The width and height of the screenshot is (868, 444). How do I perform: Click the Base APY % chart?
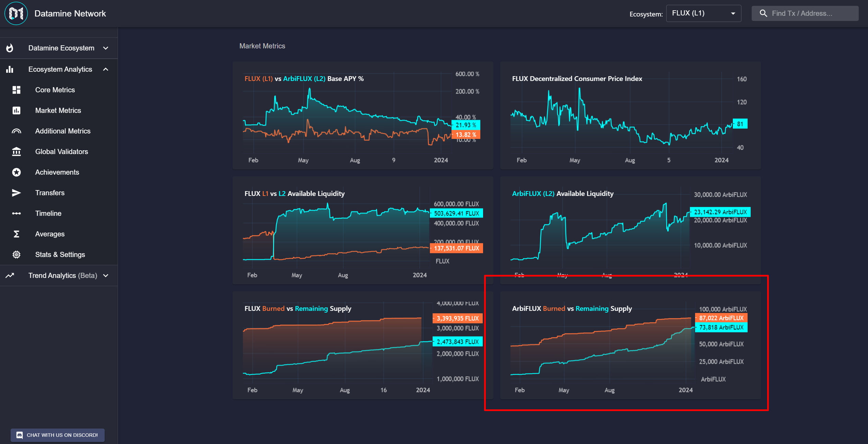point(363,115)
